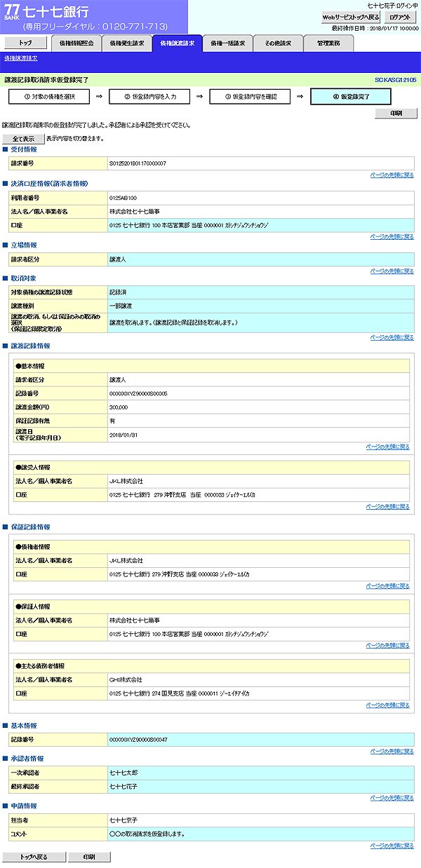
Task: Click request number S0125201801170000007
Action: (x=138, y=163)
